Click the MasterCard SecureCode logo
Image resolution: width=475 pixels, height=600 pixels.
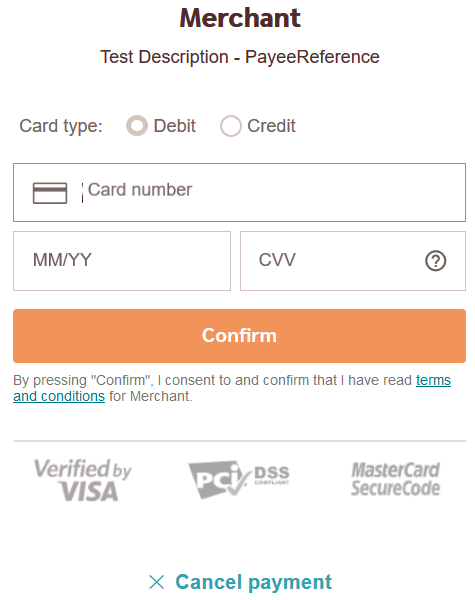pyautogui.click(x=395, y=479)
